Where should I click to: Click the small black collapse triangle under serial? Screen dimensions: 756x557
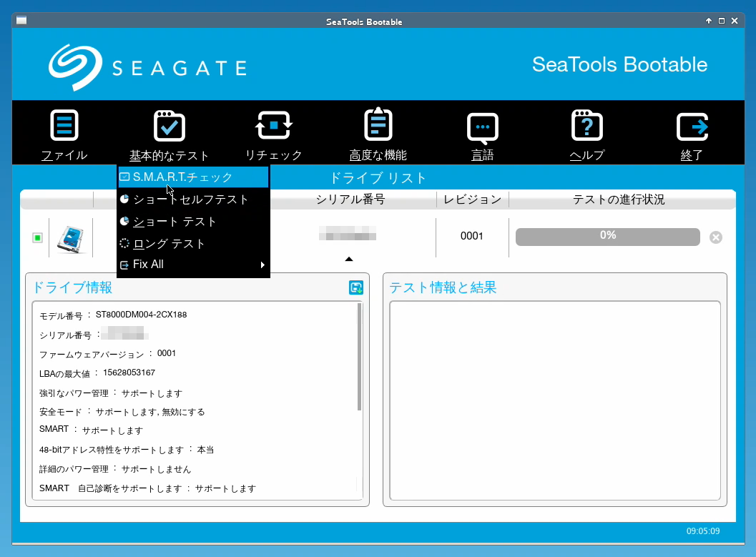[x=349, y=260]
